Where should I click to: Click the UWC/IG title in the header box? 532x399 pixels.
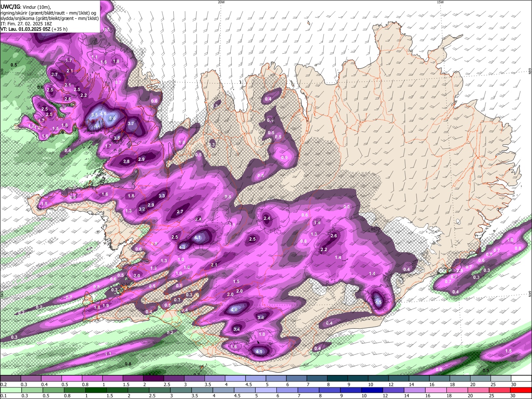coord(10,7)
